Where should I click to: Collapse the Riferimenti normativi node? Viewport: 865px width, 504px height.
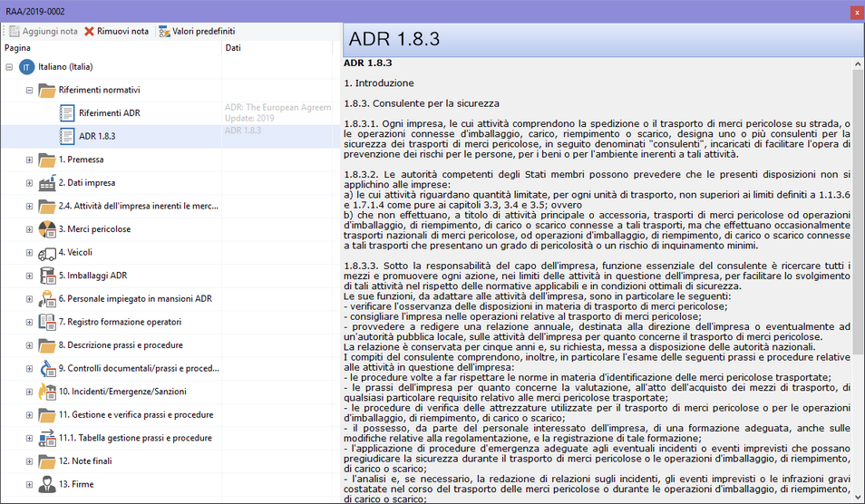coord(29,91)
